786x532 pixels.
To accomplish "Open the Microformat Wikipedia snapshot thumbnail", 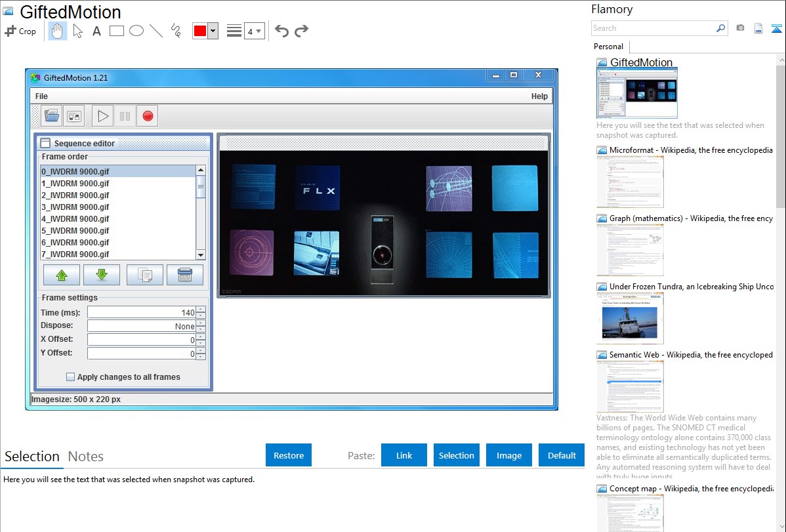I will coord(630,182).
